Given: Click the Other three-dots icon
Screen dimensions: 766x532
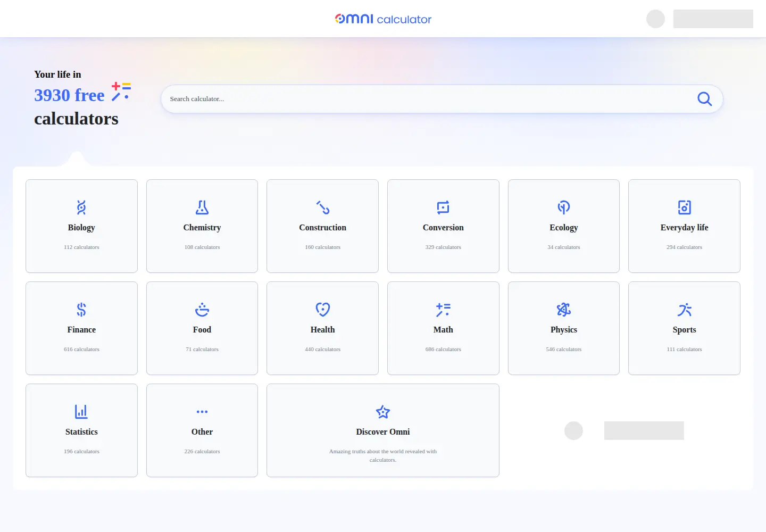Looking at the screenshot, I should pos(202,412).
